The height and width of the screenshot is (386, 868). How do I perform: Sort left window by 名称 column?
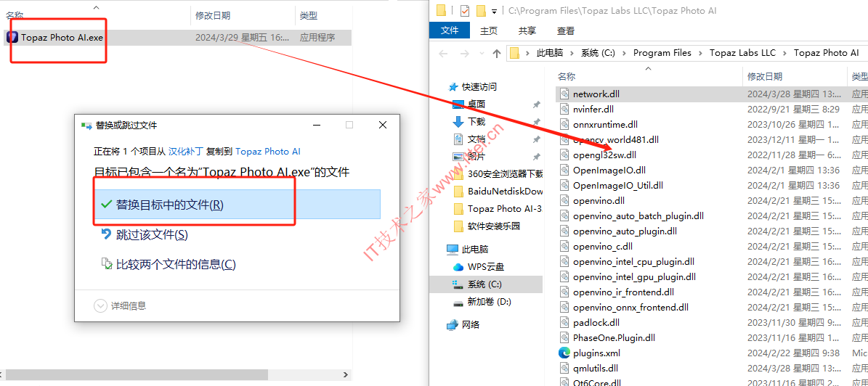tap(15, 16)
